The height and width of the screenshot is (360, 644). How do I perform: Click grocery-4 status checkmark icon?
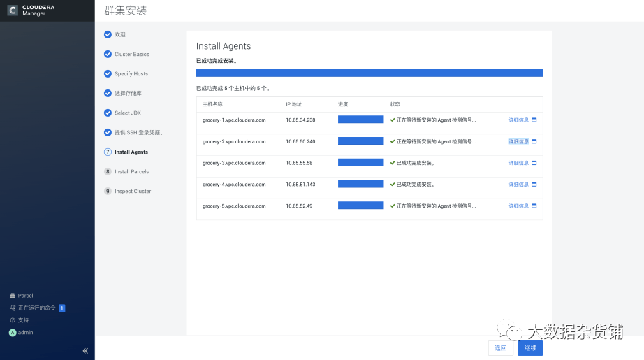(x=393, y=185)
